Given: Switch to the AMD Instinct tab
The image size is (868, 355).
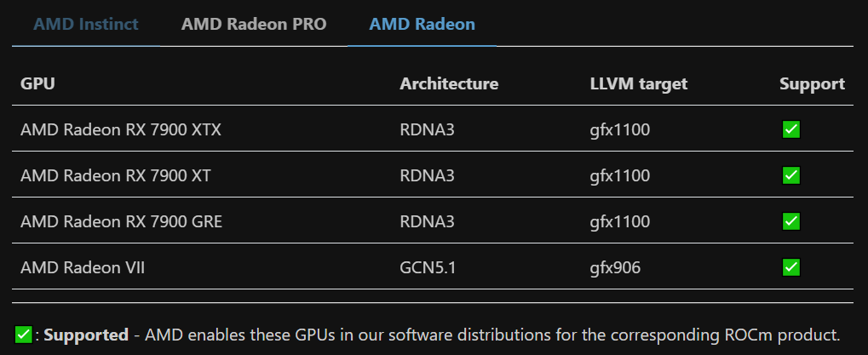Looking at the screenshot, I should [x=85, y=24].
